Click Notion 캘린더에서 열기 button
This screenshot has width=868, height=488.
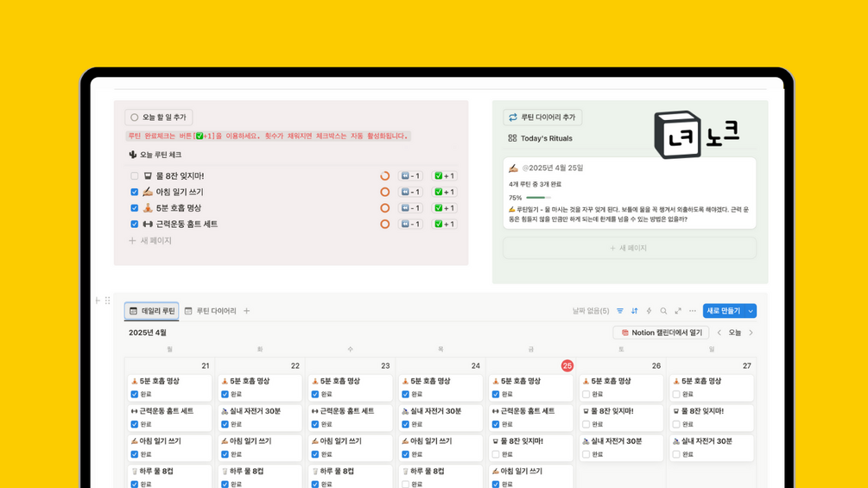pos(661,333)
